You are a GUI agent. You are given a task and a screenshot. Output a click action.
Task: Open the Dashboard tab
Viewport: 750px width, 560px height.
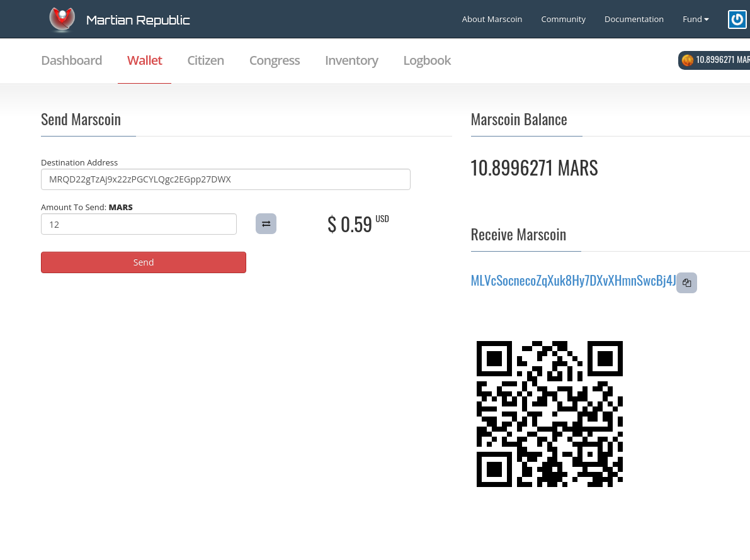[71, 60]
